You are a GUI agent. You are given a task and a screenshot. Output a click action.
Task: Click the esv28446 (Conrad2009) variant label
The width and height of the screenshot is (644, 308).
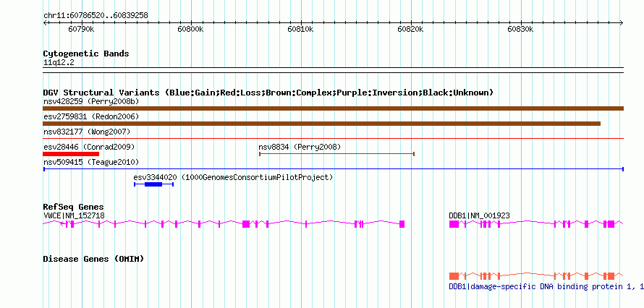tap(89, 147)
